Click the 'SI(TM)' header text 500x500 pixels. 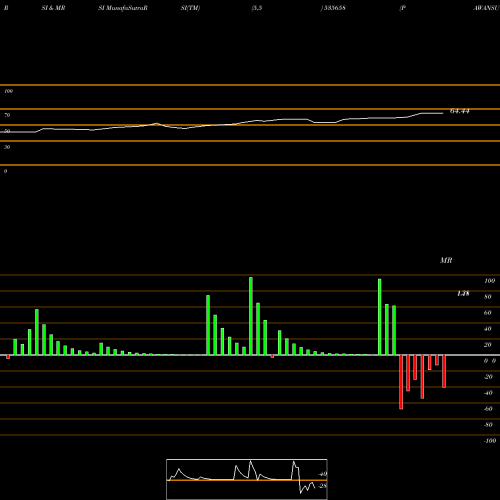pyautogui.click(x=190, y=8)
